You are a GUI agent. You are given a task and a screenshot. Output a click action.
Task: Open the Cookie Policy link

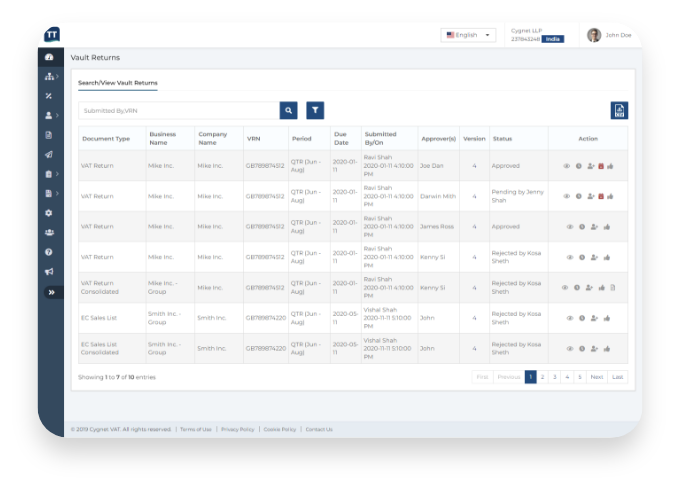point(280,429)
